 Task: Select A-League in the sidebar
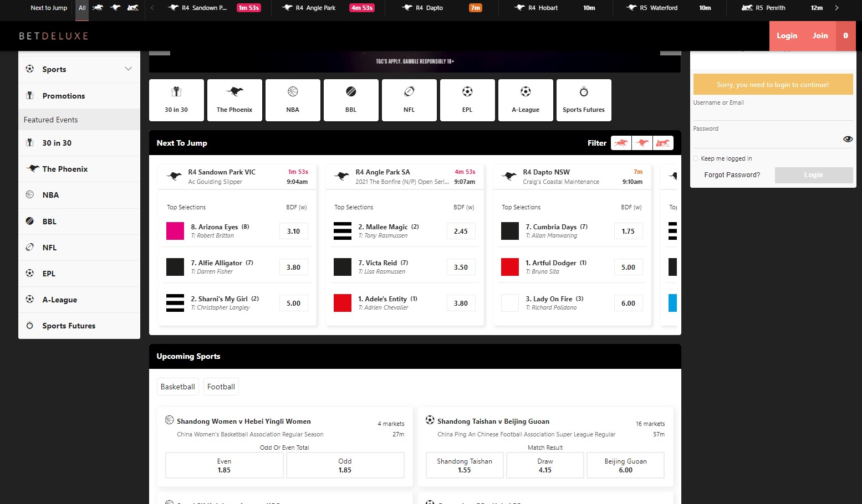pyautogui.click(x=79, y=300)
